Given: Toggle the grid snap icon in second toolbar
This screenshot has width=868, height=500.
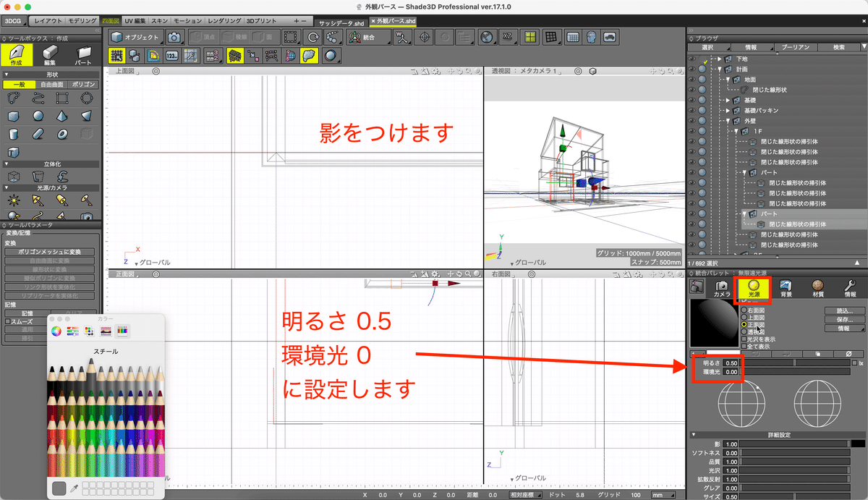Looking at the screenshot, I should [116, 55].
